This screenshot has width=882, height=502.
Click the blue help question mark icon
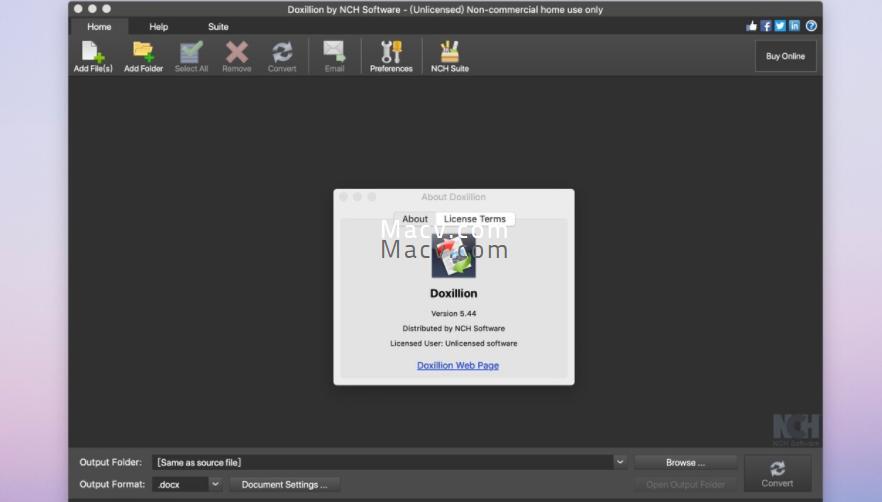[x=811, y=26]
